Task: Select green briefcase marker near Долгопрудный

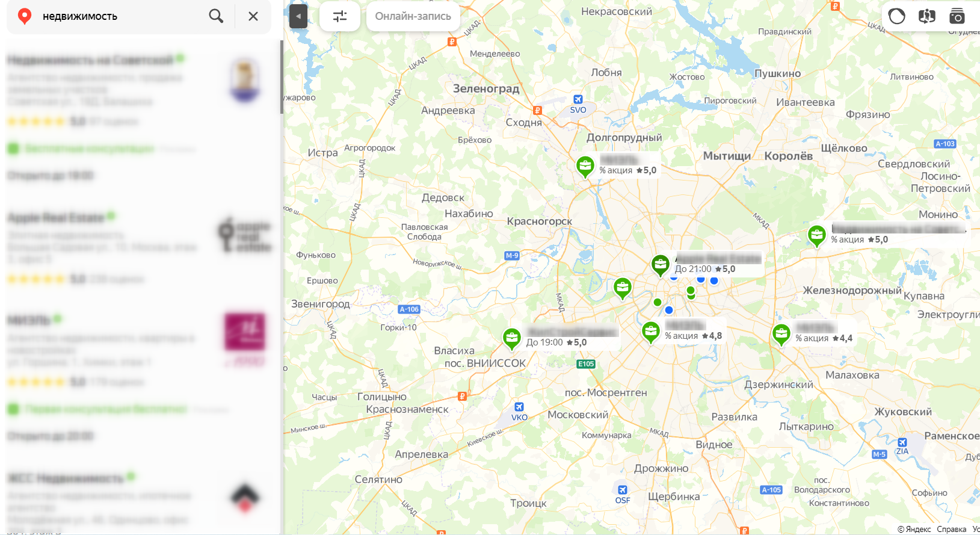Action: 585,165
